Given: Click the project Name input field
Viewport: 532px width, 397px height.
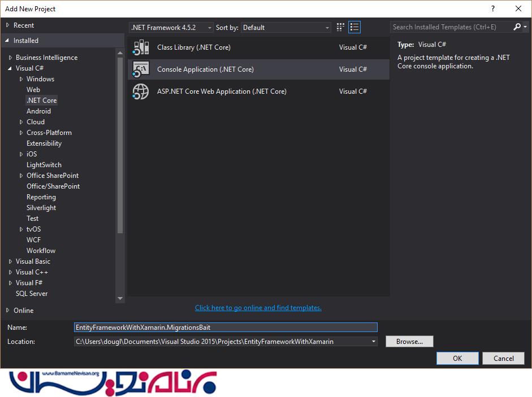Looking at the screenshot, I should click(x=226, y=327).
